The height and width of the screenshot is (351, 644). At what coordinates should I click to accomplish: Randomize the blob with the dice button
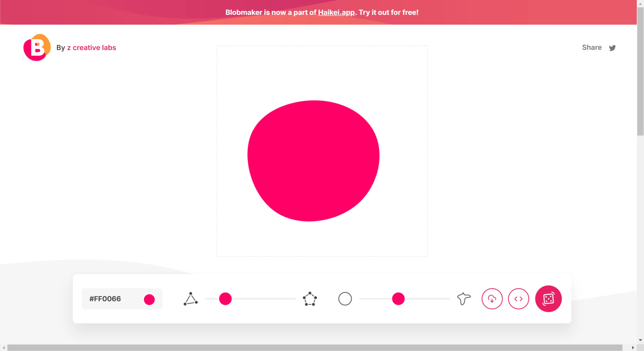[x=549, y=299]
